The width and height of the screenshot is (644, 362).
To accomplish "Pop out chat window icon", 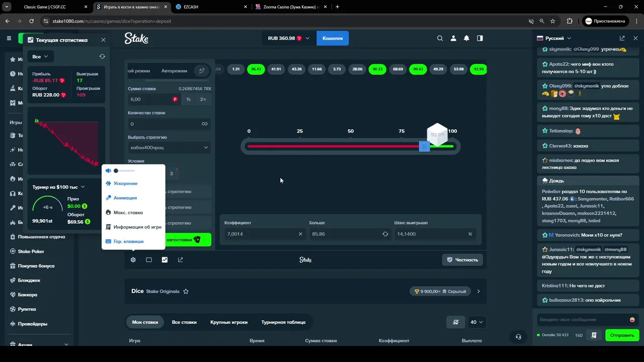I will (622, 38).
